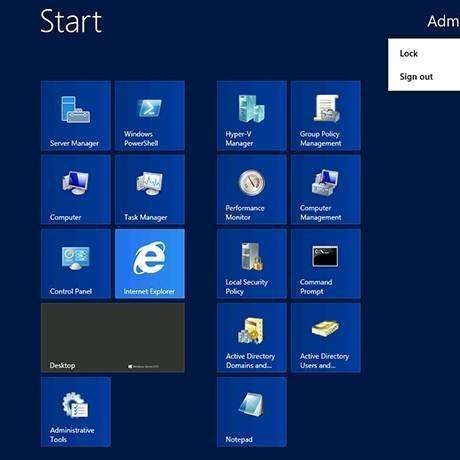Launch Notepad tile
The image size is (460, 460).
[x=252, y=412]
